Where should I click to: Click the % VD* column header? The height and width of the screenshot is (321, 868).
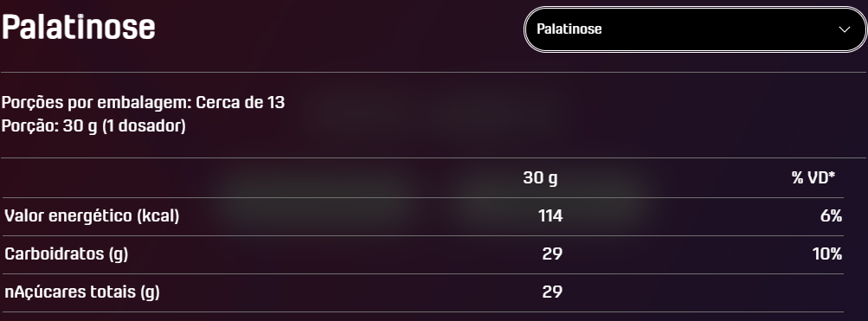pyautogui.click(x=813, y=177)
